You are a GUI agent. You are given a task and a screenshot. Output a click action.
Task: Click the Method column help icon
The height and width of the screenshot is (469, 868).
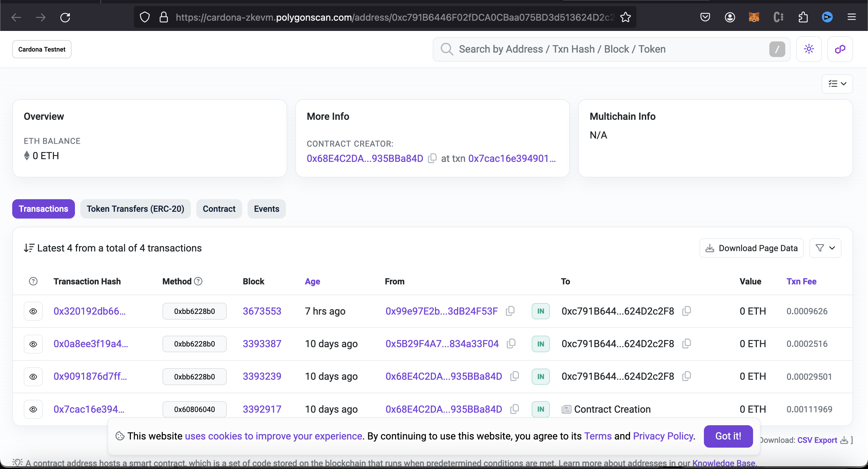pos(198,281)
